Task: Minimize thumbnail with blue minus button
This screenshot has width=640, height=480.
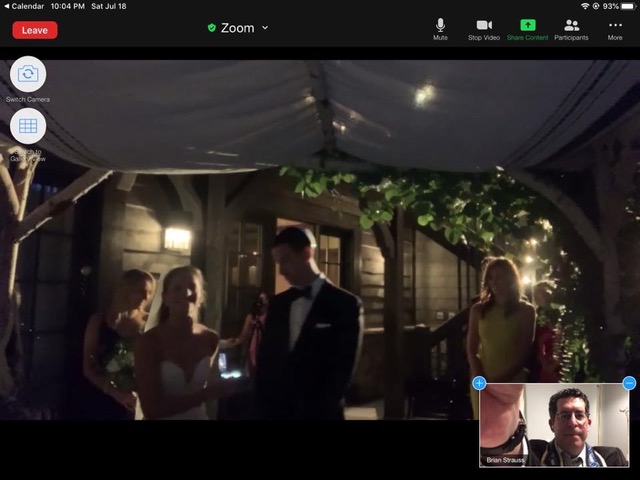Action: (629, 383)
